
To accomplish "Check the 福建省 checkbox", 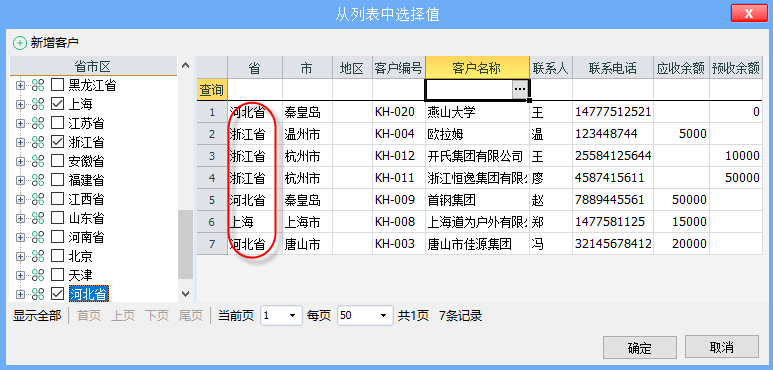I will [x=58, y=180].
